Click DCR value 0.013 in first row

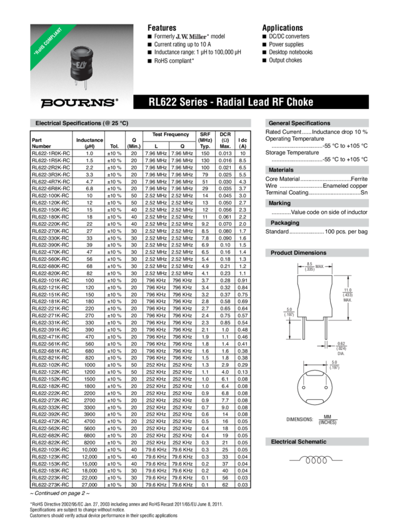click(225, 153)
